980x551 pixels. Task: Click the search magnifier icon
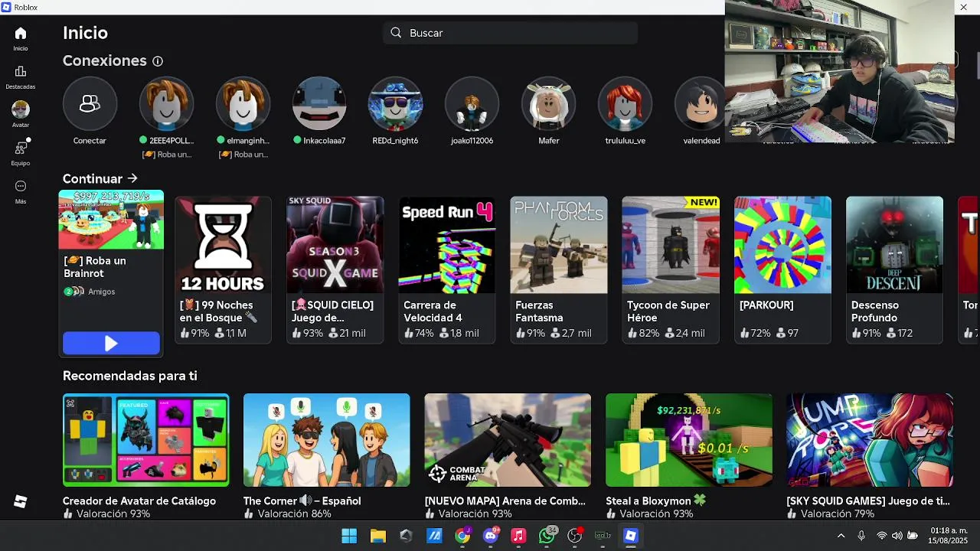[x=396, y=33]
